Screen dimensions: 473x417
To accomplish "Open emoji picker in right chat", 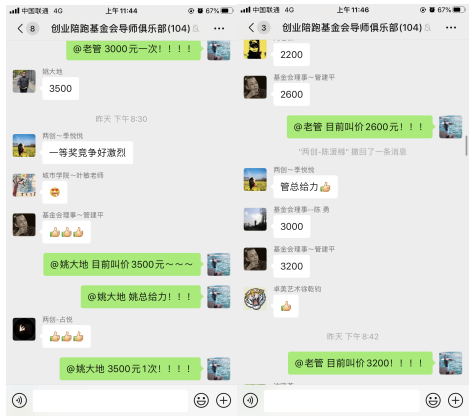I will point(433,400).
